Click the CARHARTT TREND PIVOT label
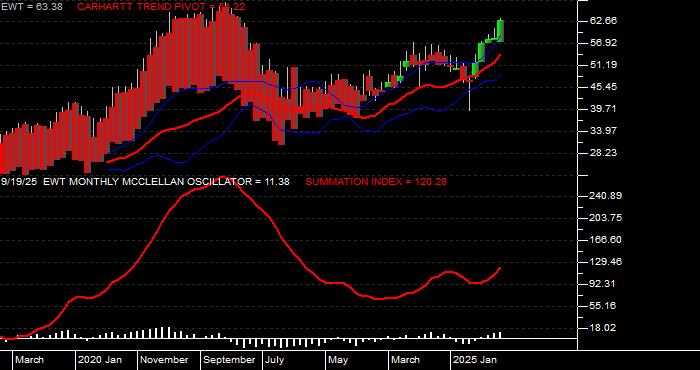This screenshot has width=700, height=370. tap(161, 7)
